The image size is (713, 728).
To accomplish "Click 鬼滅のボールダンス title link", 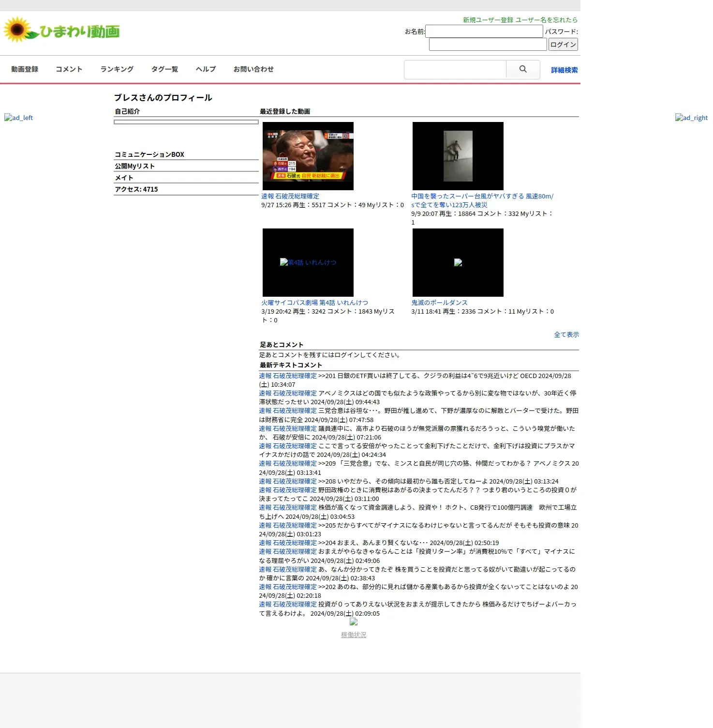I will [439, 303].
